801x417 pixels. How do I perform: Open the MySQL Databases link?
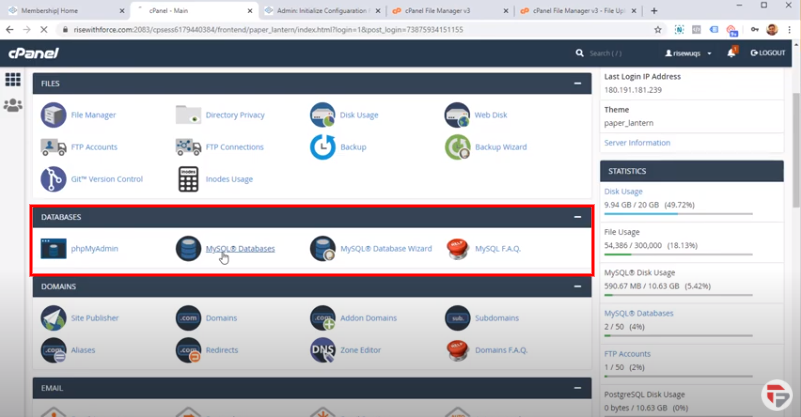pos(240,249)
